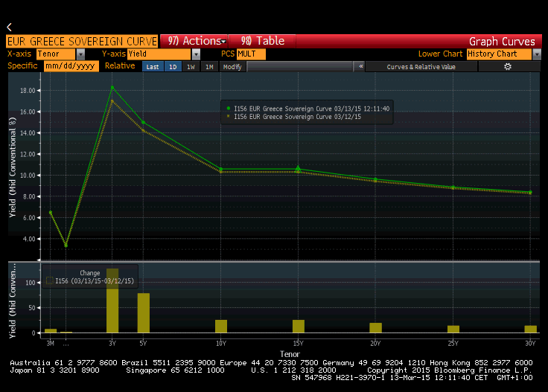This screenshot has width=548, height=392.
Task: Open the 98) Table view
Action: click(262, 41)
